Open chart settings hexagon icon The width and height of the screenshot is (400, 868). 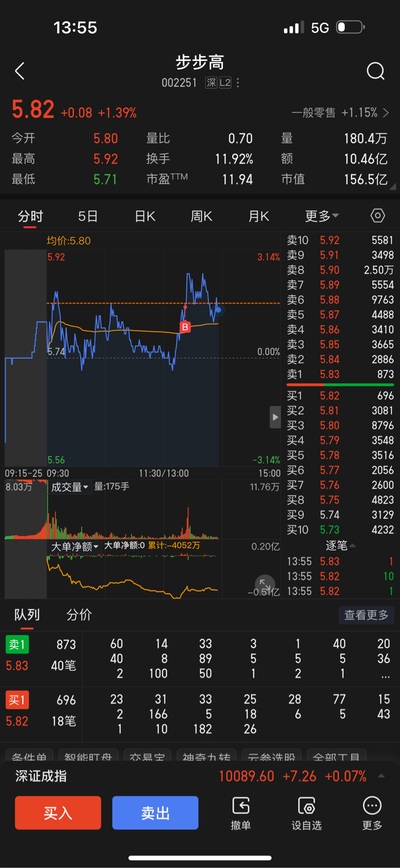pos(378,216)
